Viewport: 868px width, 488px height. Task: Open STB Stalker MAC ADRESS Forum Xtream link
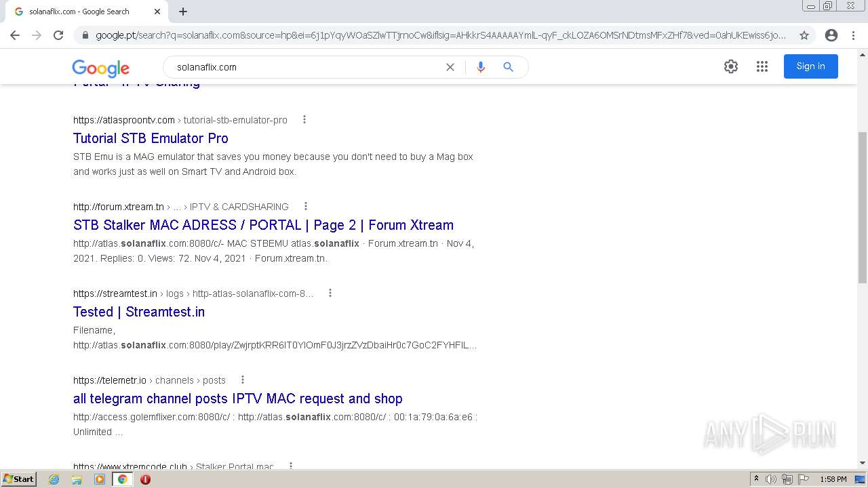pyautogui.click(x=263, y=225)
